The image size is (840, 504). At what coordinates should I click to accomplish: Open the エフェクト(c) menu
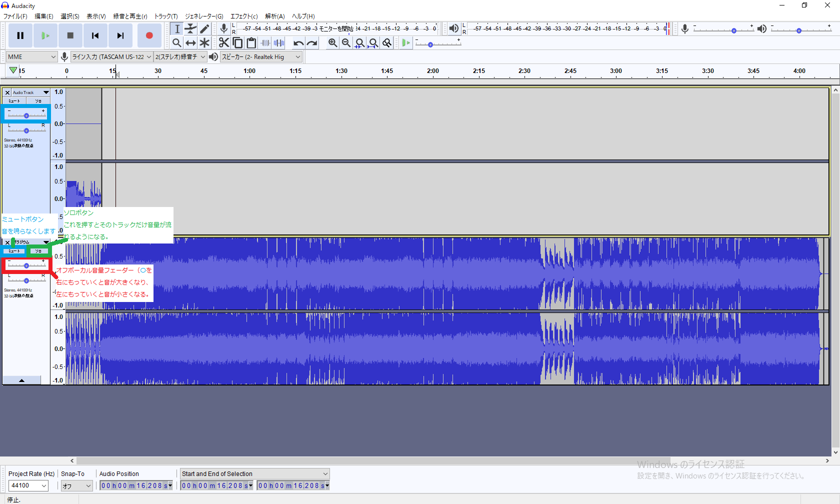[x=244, y=16]
